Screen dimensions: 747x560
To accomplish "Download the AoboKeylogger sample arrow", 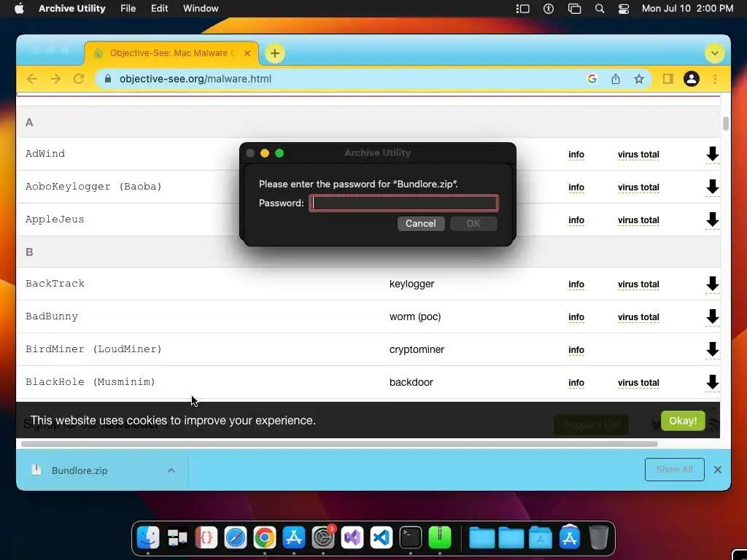I will click(712, 187).
